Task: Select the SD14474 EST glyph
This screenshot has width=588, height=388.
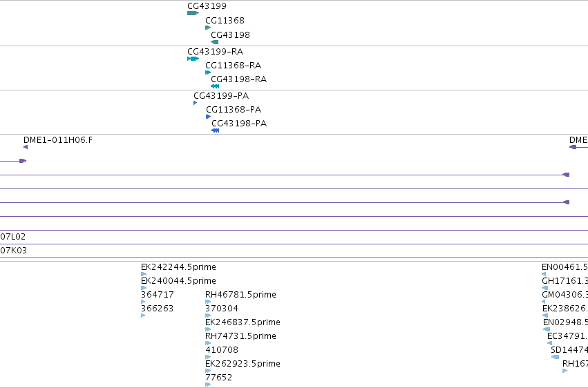Action: click(x=555, y=357)
